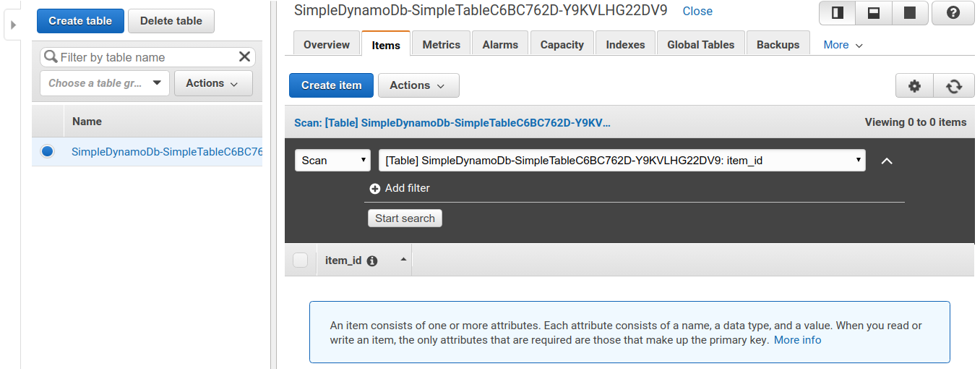Open the Scan type dropdown

click(332, 161)
